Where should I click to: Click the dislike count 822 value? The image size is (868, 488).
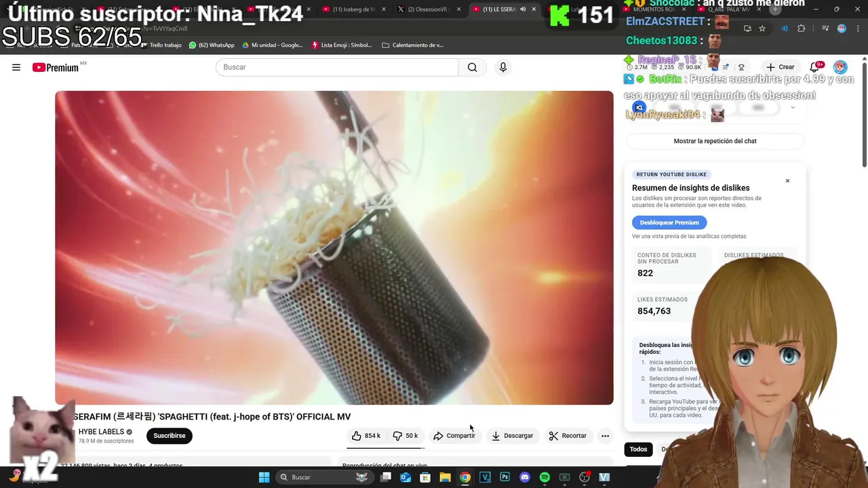(x=645, y=273)
